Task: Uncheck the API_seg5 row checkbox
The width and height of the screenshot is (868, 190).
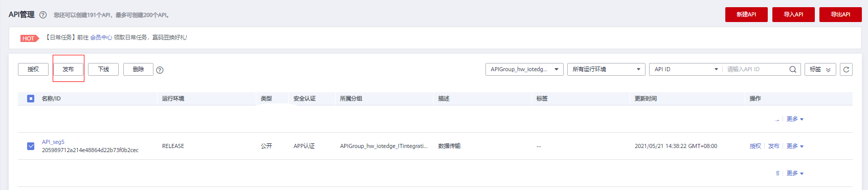Action: tap(31, 146)
